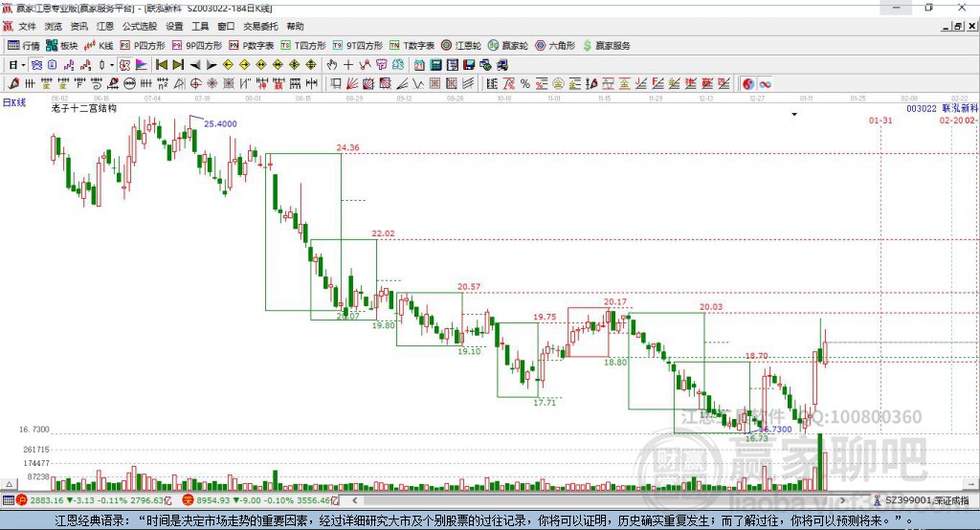Open the 交易委托 menu
This screenshot has height=530, width=980.
(x=260, y=26)
